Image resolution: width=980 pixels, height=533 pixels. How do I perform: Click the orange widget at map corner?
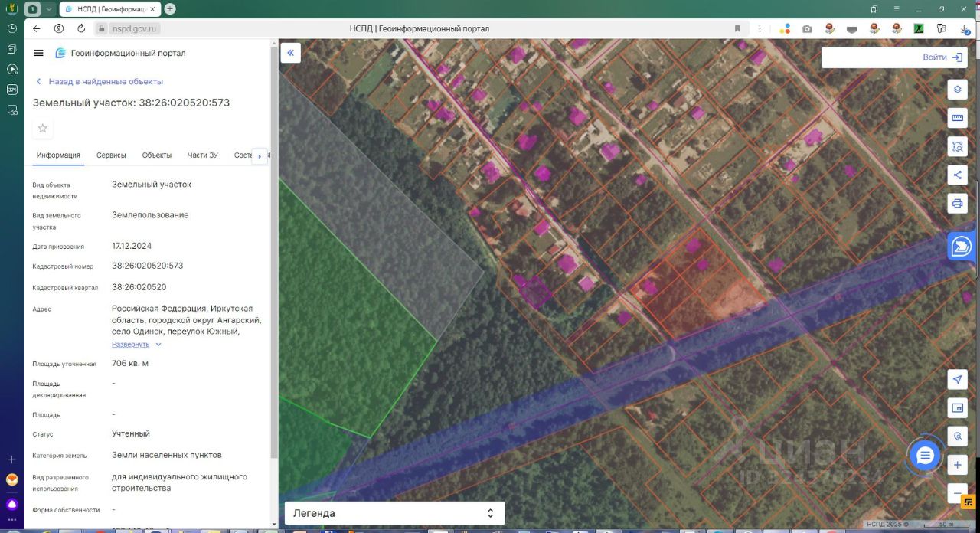[969, 502]
